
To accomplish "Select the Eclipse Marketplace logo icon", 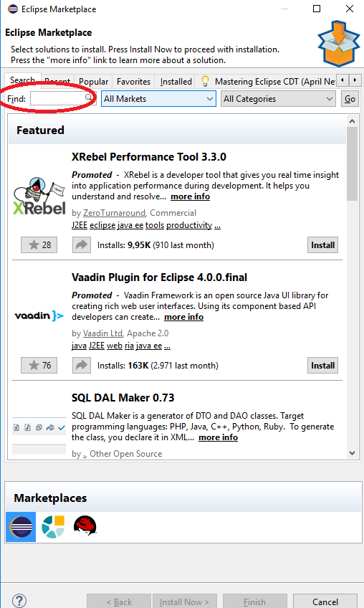I will point(21,526).
